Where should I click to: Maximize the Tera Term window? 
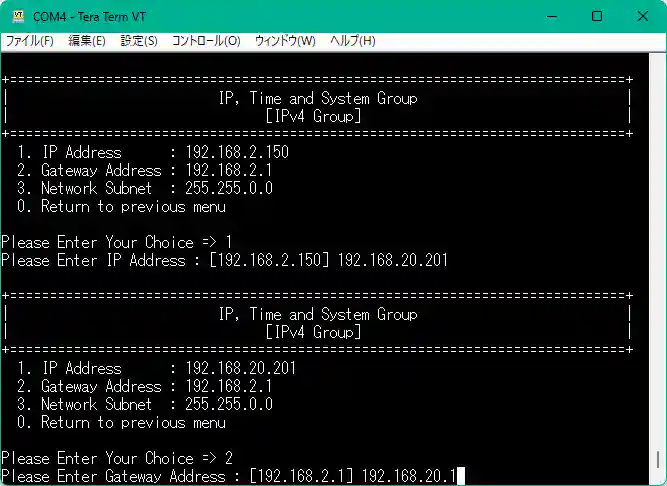point(597,16)
